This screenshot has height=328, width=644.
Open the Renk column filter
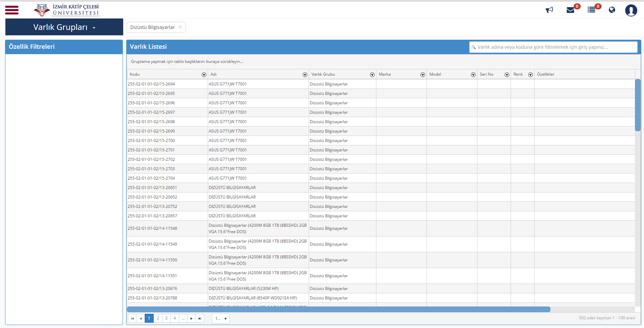(531, 75)
